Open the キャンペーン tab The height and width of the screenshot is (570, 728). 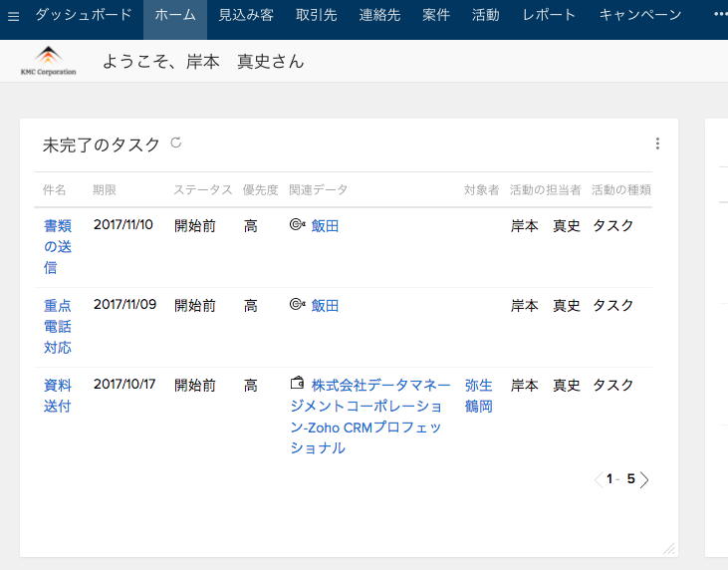tap(640, 15)
